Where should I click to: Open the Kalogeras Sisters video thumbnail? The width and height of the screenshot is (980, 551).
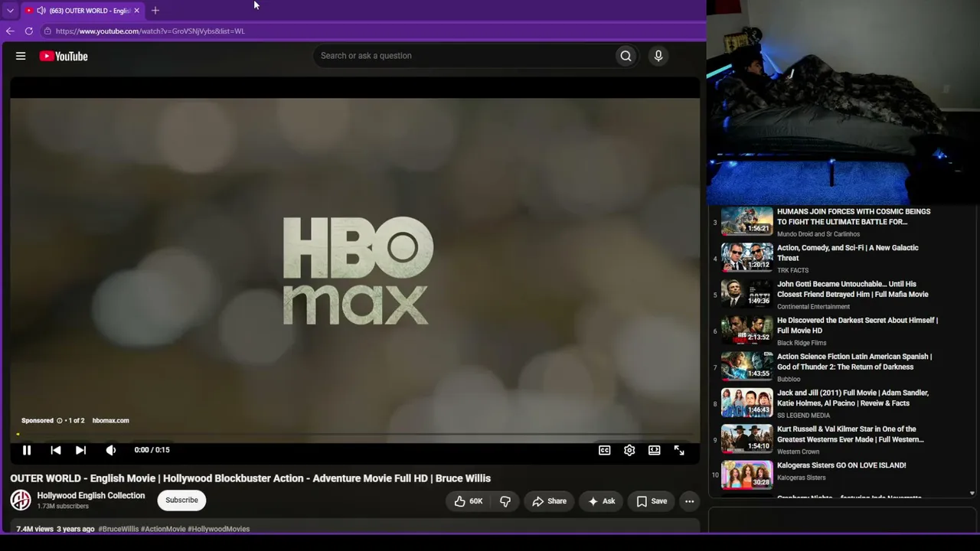click(747, 475)
